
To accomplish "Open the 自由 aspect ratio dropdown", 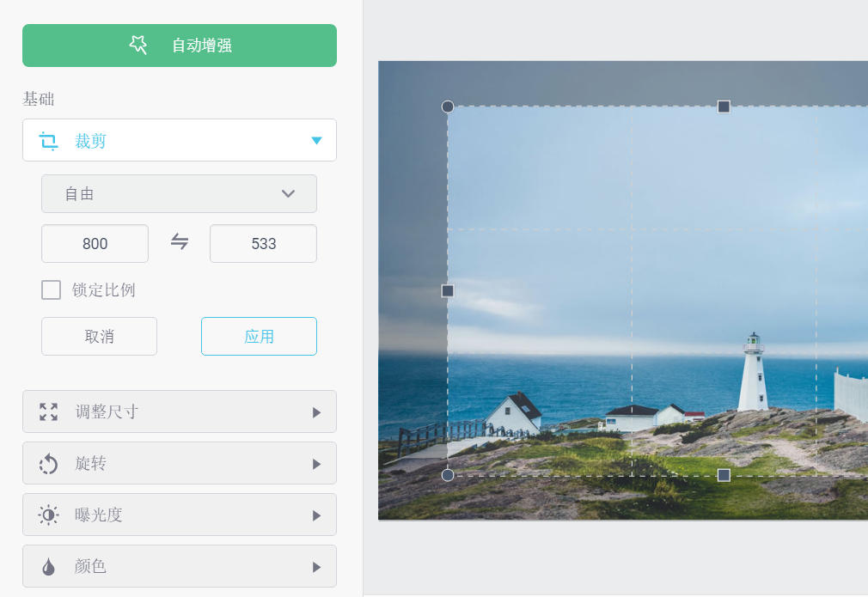I will pos(179,193).
